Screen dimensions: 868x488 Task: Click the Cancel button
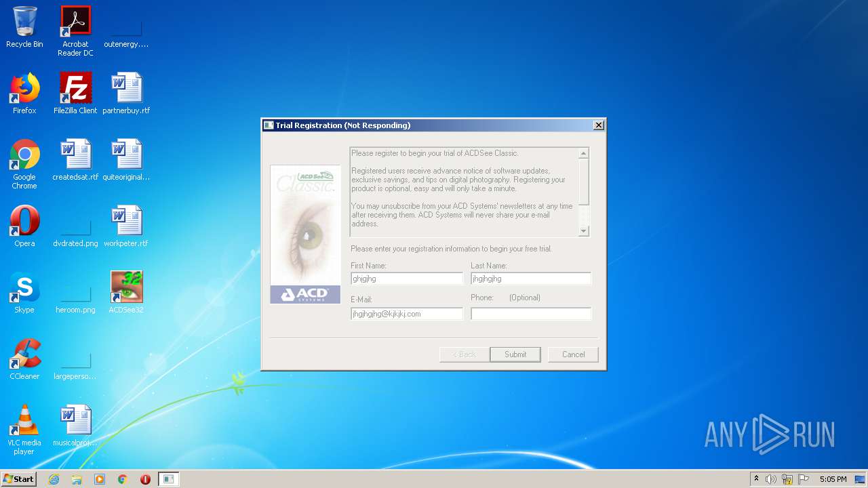(573, 354)
